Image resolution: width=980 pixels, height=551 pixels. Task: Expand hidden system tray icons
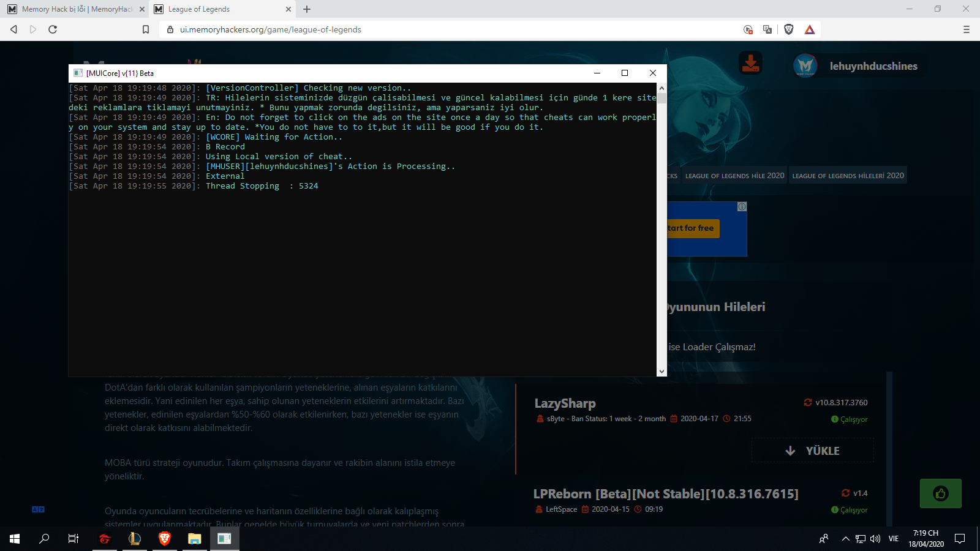(846, 539)
